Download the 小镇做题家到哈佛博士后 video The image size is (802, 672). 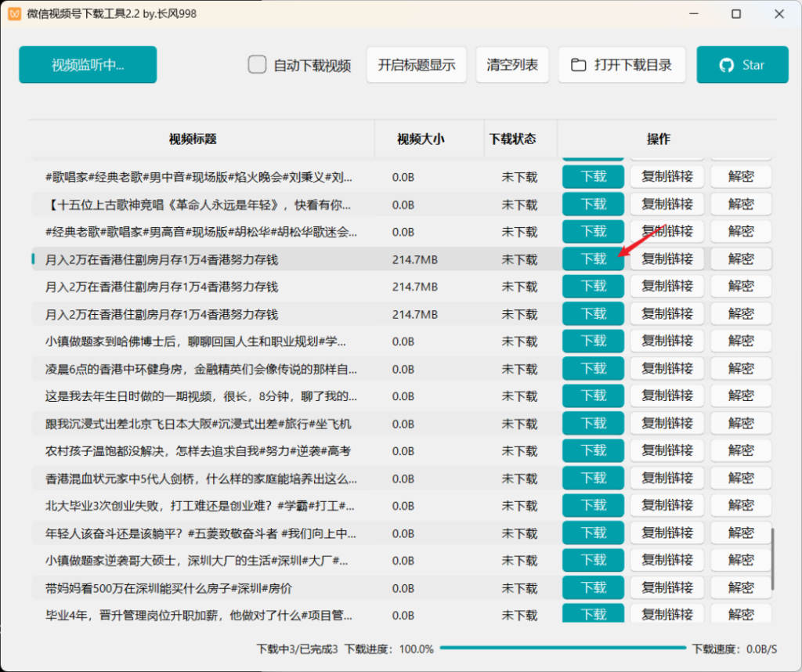[x=593, y=341]
